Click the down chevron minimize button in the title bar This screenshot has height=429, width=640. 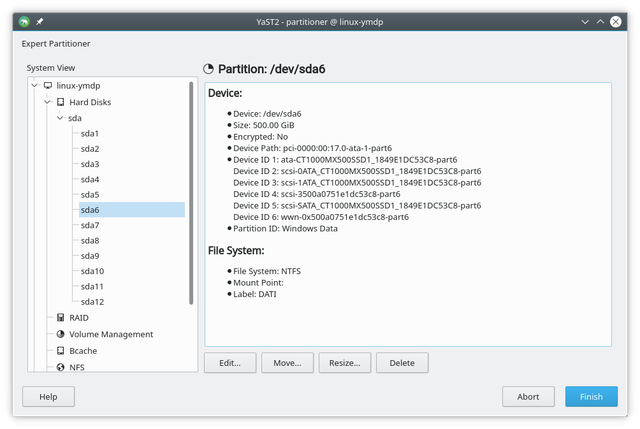585,22
